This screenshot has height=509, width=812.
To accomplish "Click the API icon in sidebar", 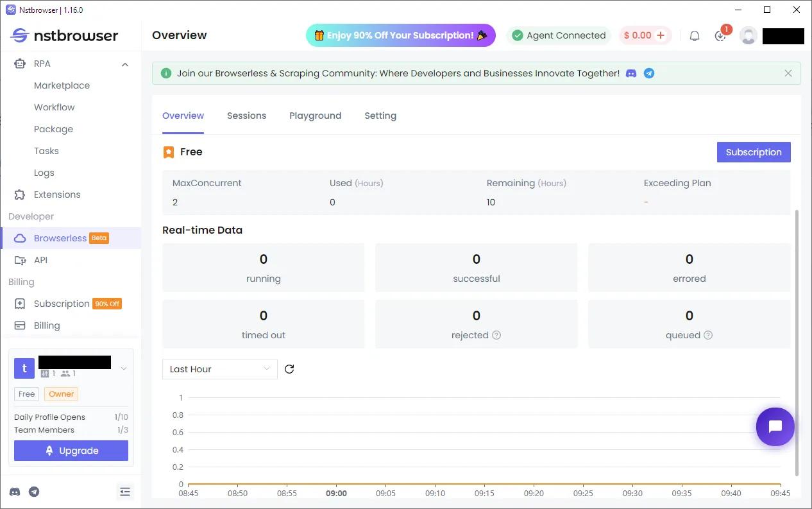I will [x=20, y=260].
